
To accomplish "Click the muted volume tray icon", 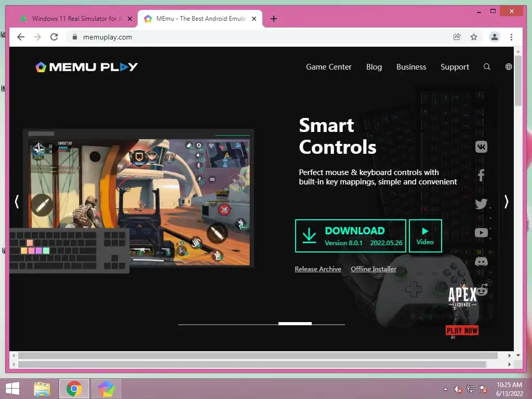I will [x=458, y=389].
